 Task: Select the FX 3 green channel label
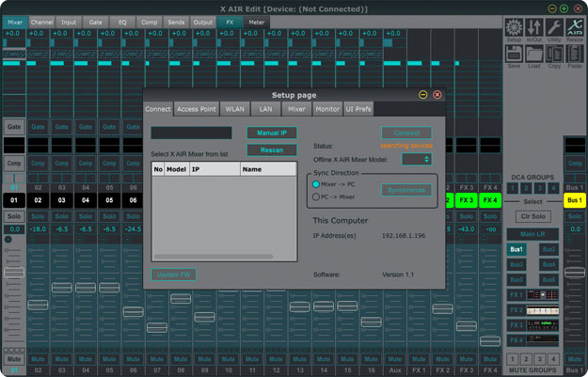click(466, 200)
